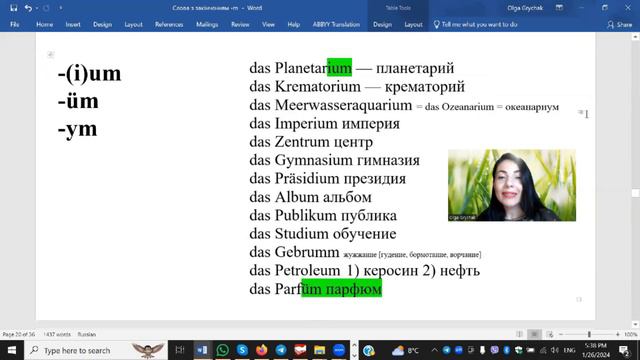Show hidden tray icons chevron
The height and width of the screenshot is (360, 640).
(x=434, y=350)
